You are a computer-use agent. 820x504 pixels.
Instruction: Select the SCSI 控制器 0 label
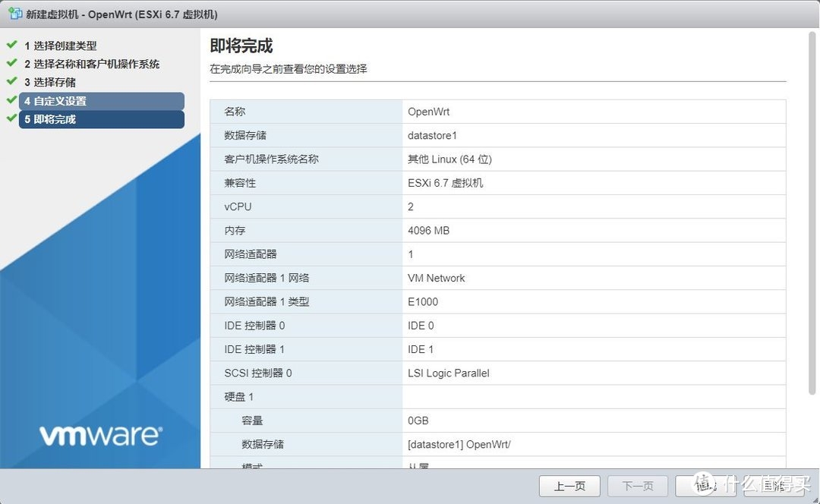(x=258, y=373)
